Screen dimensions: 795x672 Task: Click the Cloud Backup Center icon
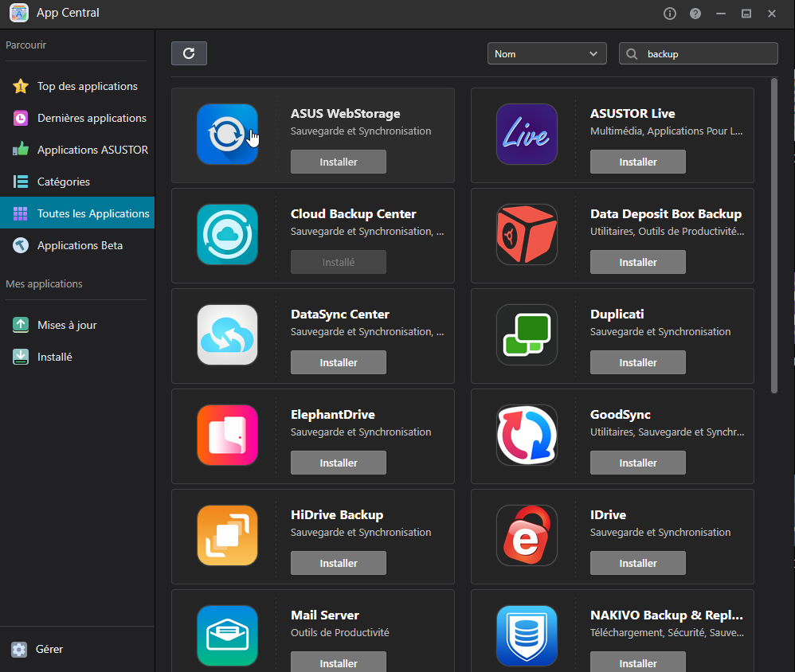pos(227,235)
